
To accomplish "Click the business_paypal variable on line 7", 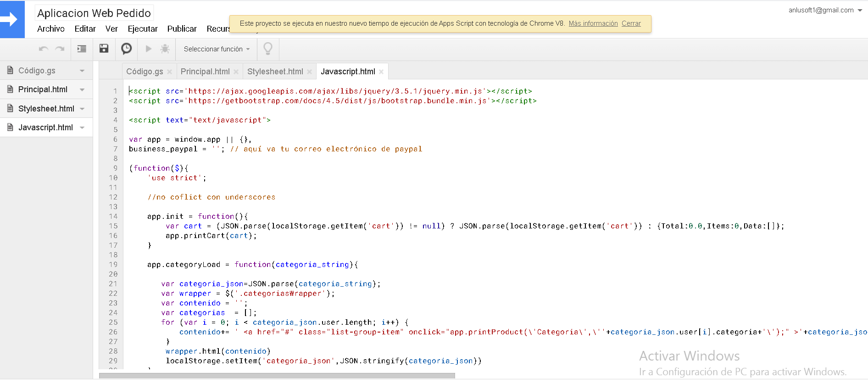I will [x=163, y=149].
